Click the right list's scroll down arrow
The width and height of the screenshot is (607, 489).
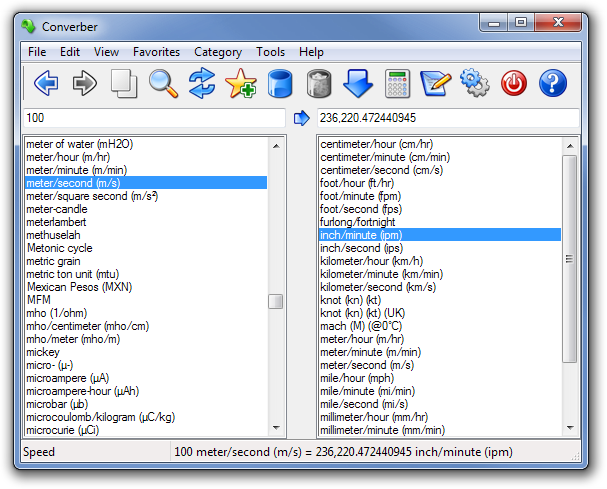click(570, 427)
